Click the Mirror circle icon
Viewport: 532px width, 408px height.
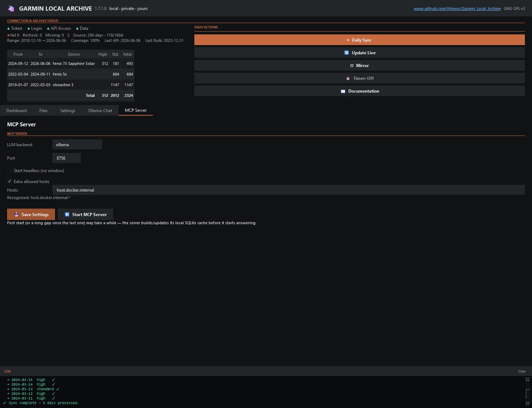tap(352, 66)
